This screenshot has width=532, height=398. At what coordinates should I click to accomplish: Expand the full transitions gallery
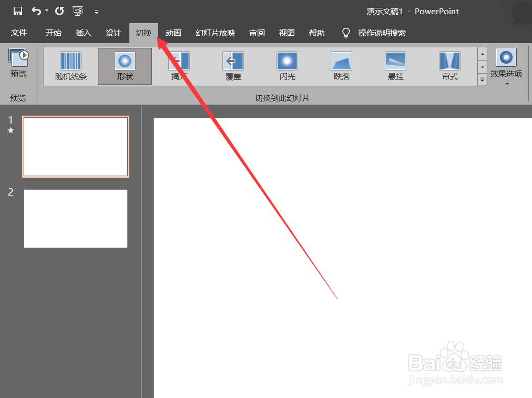[482, 80]
